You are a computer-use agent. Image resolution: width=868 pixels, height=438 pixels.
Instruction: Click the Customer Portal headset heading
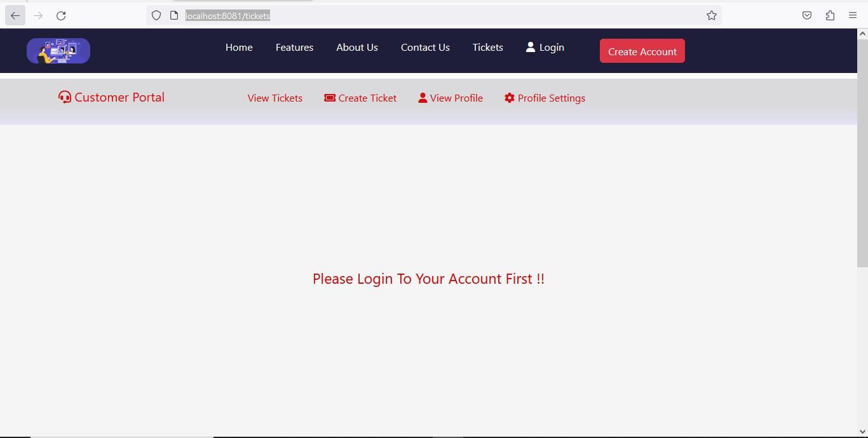click(111, 97)
